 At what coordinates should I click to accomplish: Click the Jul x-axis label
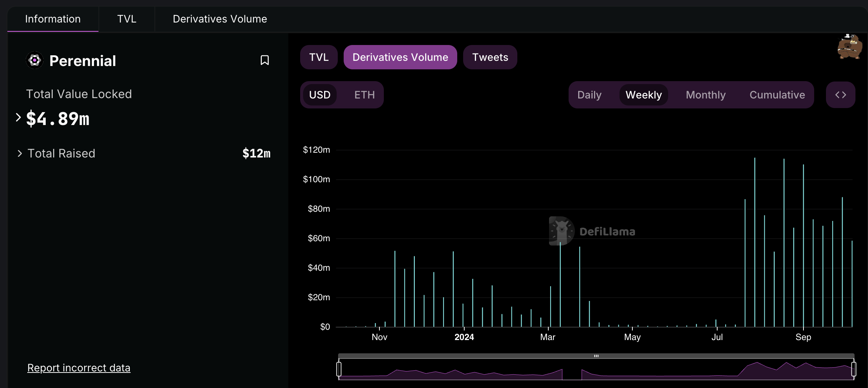[717, 337]
